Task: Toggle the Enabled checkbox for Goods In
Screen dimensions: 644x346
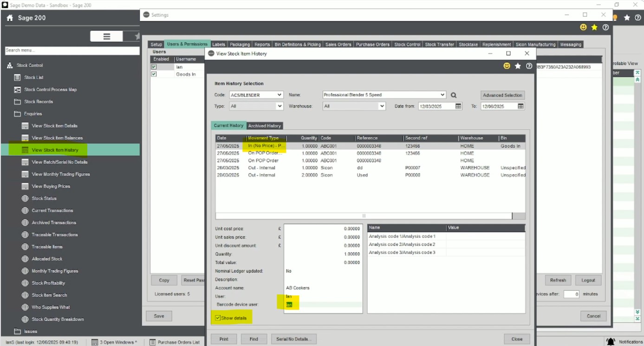Action: click(154, 74)
